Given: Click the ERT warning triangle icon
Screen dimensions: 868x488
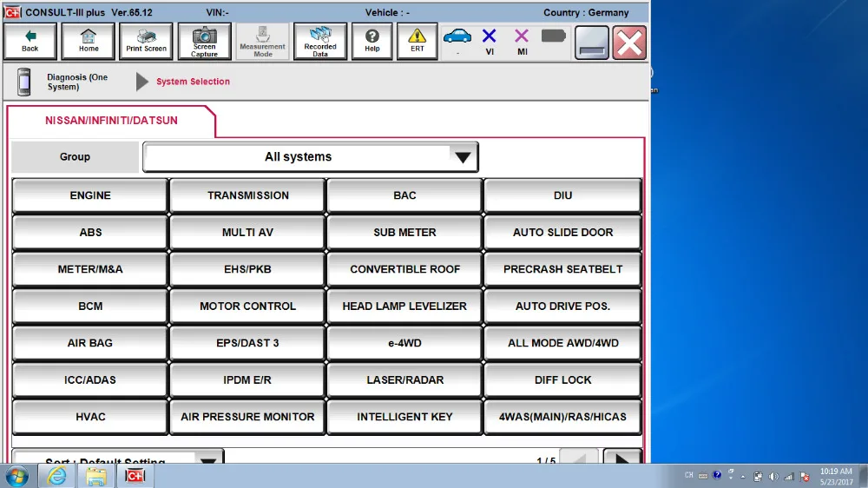Looking at the screenshot, I should [x=417, y=41].
